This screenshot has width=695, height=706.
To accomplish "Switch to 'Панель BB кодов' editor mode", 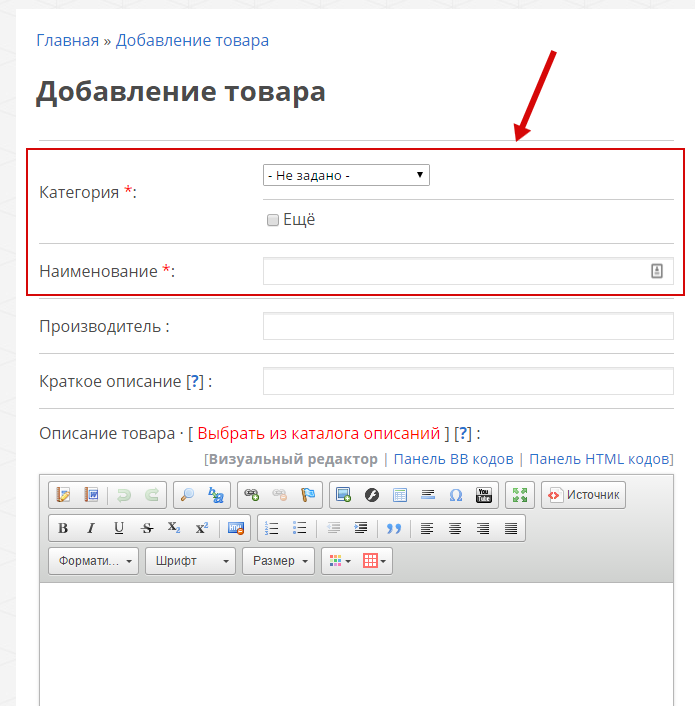I will (453, 459).
